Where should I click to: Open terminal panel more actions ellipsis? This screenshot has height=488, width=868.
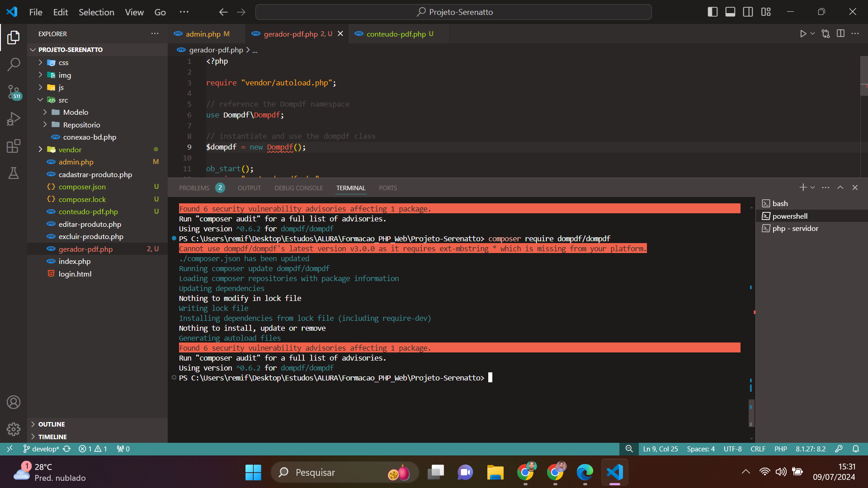[x=826, y=188]
